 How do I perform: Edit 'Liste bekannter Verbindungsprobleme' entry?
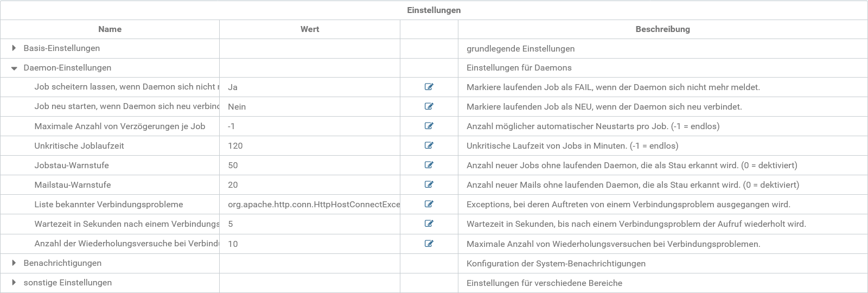point(429,204)
